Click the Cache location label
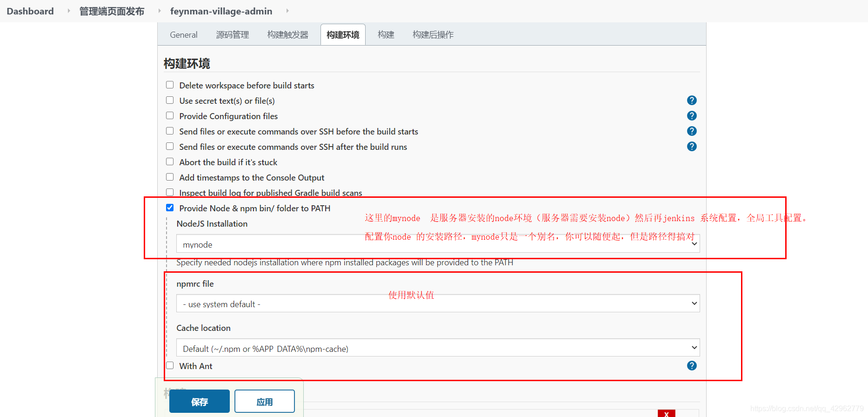 click(204, 328)
